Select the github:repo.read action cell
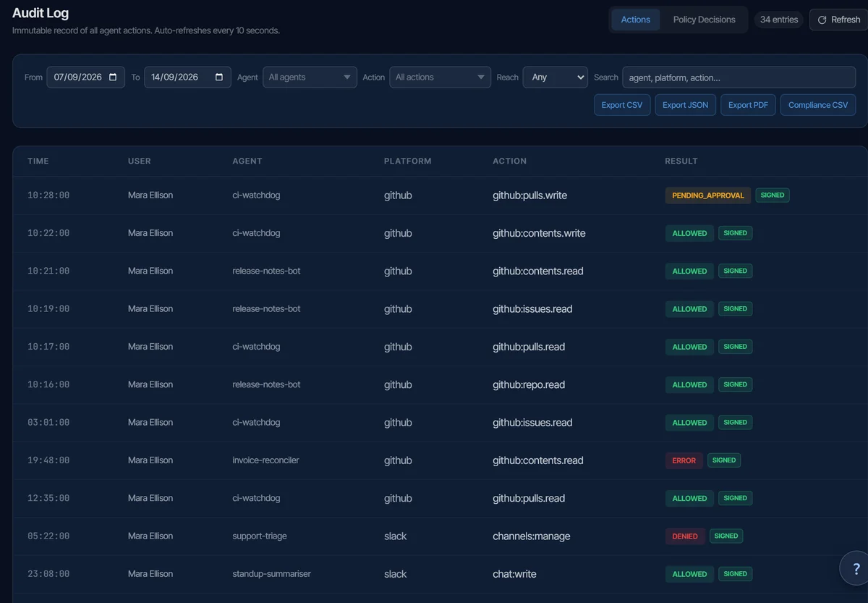Viewport: 868px width, 603px height. 529,384
